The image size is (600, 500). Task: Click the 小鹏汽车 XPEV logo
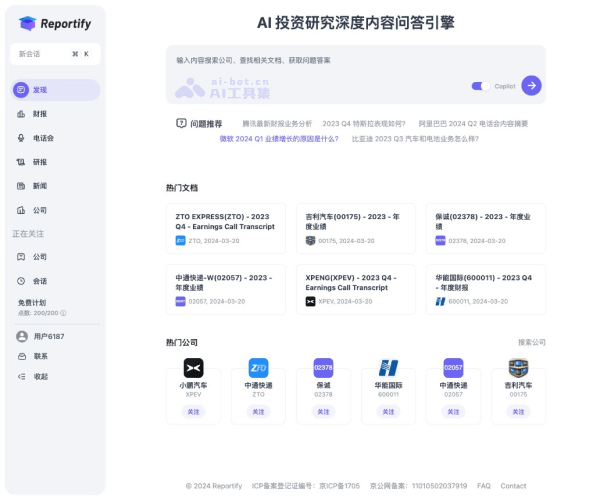coord(193,368)
